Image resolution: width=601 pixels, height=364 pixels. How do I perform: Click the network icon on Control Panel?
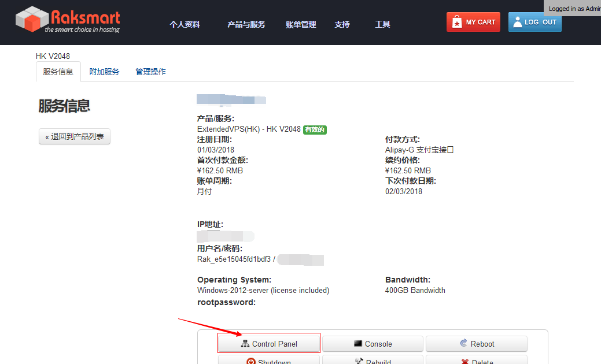point(245,344)
